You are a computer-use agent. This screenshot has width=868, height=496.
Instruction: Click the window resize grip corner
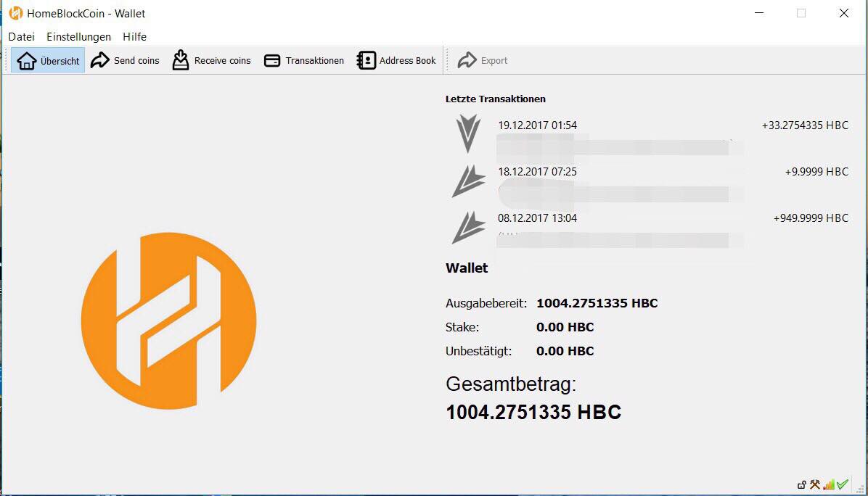pyautogui.click(x=861, y=489)
